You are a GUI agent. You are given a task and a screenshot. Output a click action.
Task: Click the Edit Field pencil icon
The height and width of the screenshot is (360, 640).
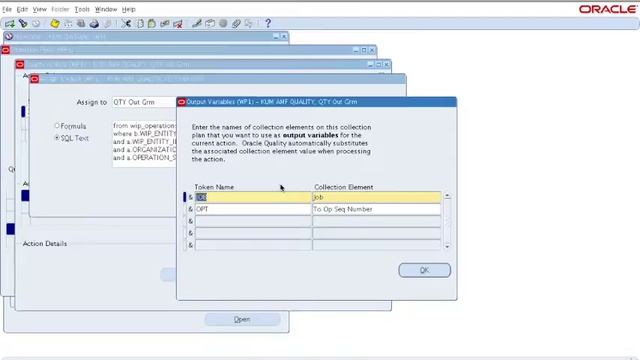tap(197, 24)
